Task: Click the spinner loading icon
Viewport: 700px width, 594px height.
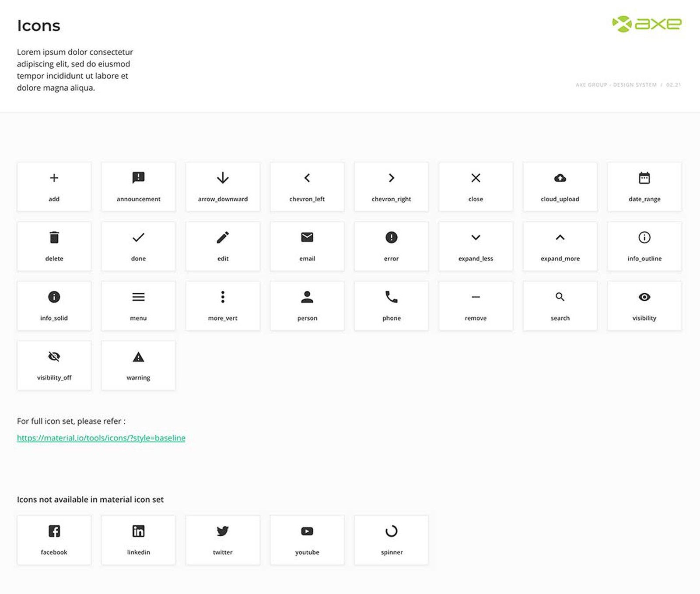Action: [392, 531]
